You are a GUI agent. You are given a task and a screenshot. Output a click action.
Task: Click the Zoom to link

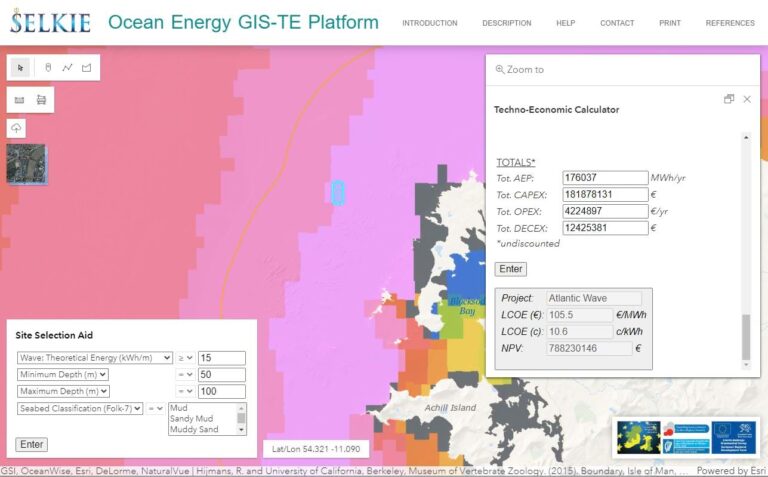click(x=525, y=70)
